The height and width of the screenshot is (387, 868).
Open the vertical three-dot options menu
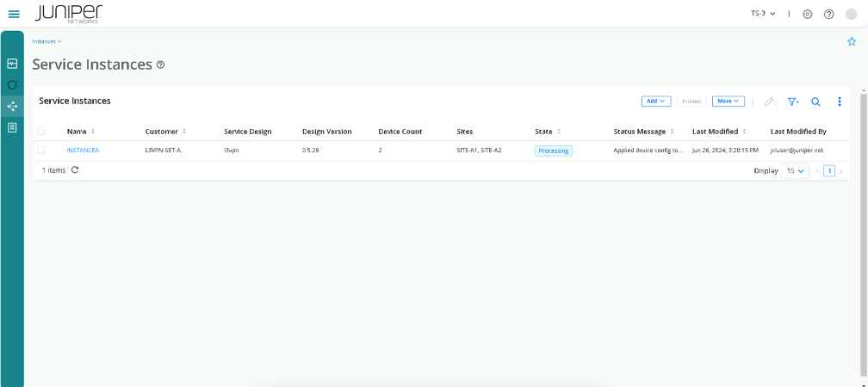point(840,101)
